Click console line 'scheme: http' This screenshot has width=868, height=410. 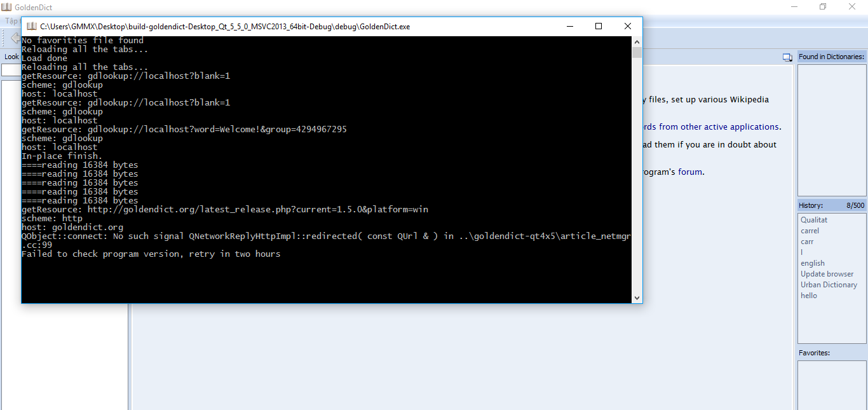point(52,218)
